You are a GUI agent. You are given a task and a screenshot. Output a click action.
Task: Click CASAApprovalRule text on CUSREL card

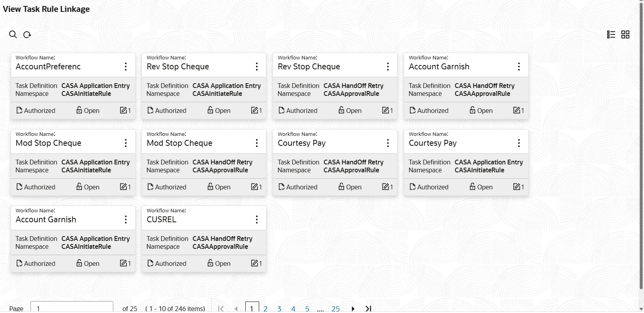[x=220, y=247]
